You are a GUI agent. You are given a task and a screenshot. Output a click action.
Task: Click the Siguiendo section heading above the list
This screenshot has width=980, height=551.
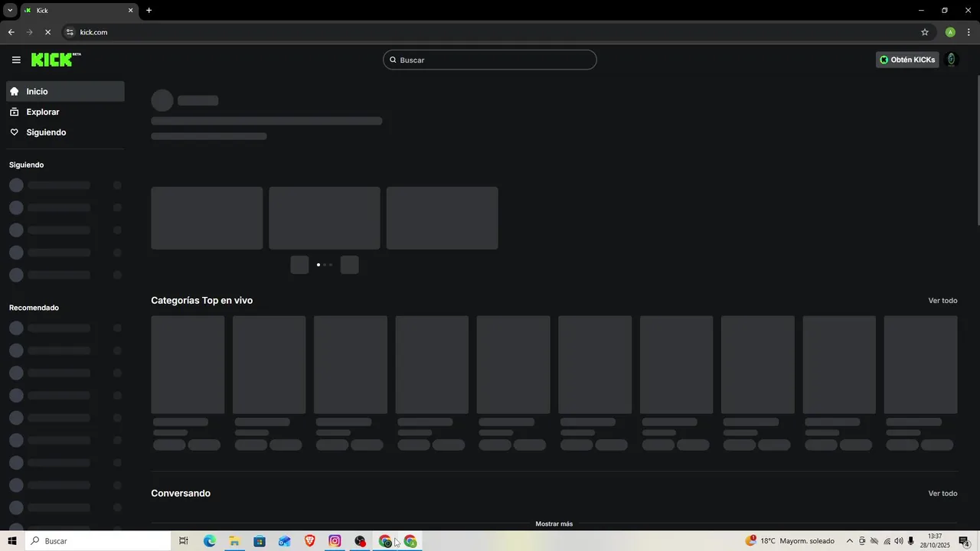[26, 165]
